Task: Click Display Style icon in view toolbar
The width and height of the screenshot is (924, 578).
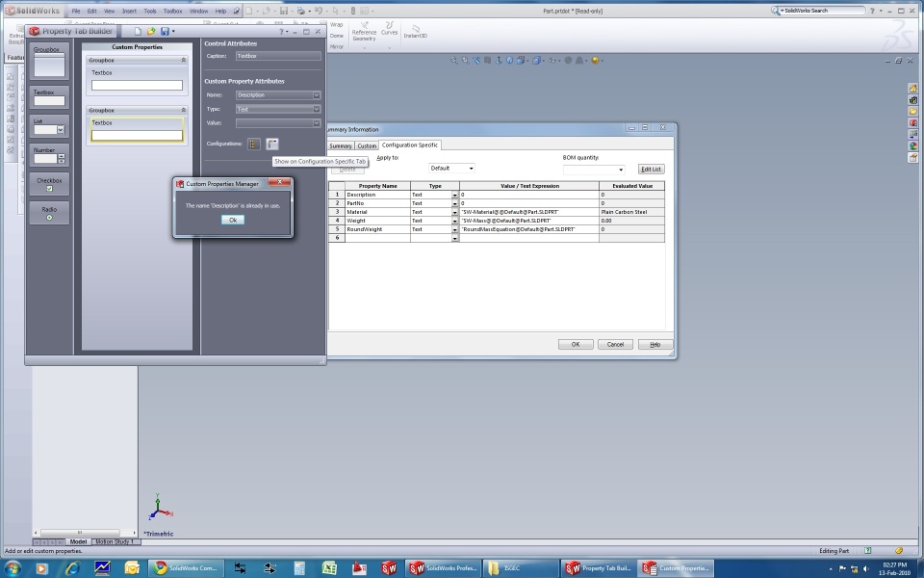Action: pos(538,60)
